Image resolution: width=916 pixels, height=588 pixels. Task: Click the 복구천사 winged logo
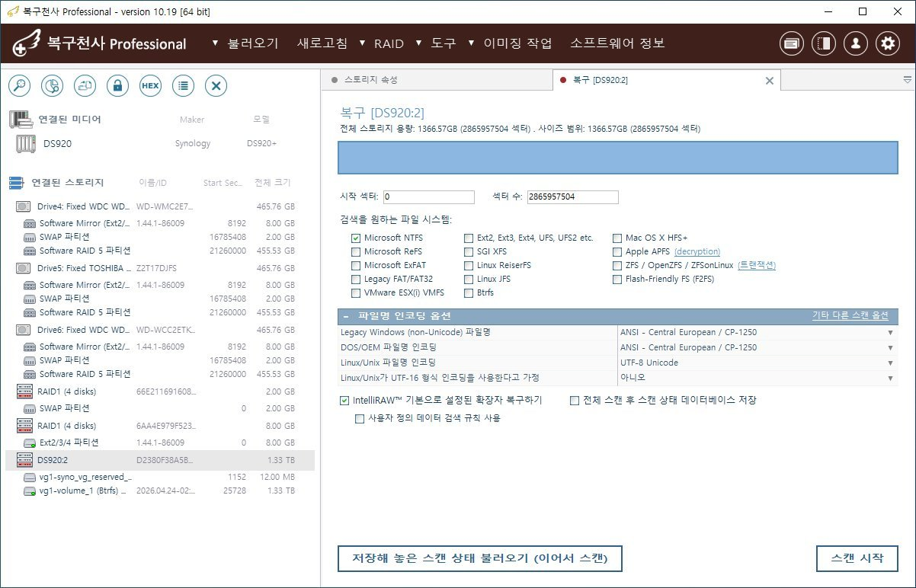pos(26,44)
